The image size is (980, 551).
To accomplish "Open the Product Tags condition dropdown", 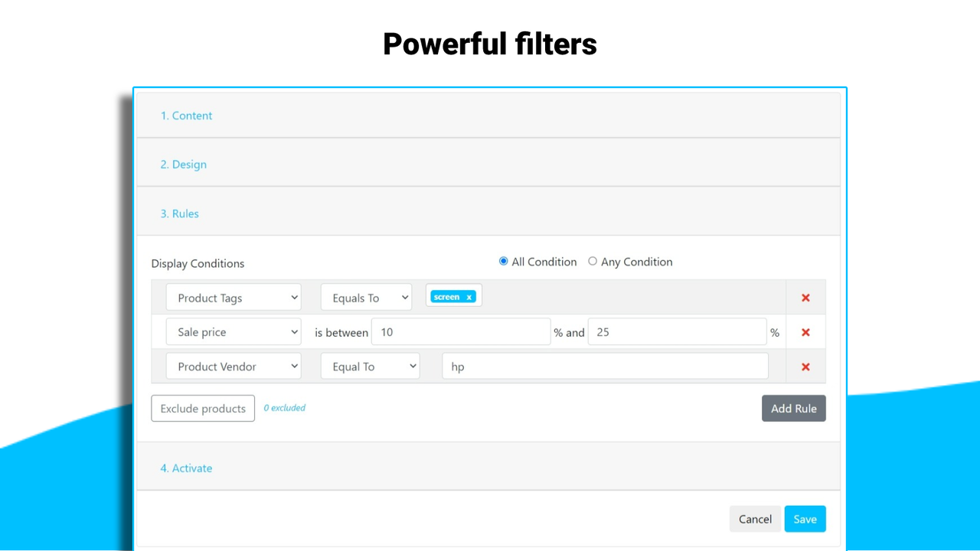I will coord(233,297).
